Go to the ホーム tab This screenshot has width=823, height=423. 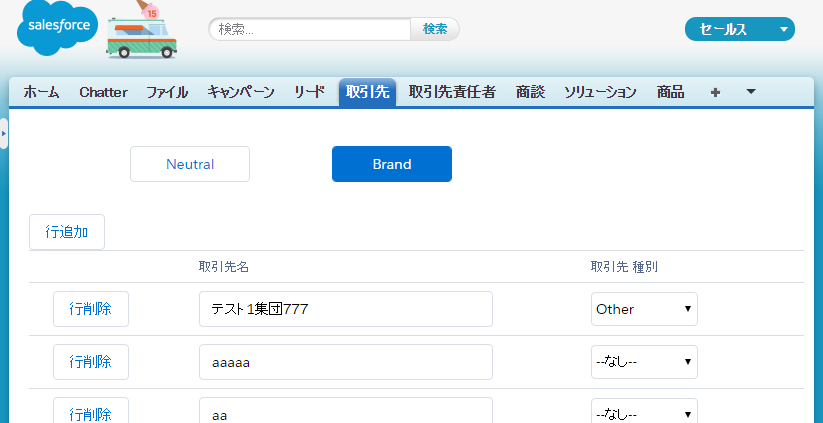pos(41,92)
